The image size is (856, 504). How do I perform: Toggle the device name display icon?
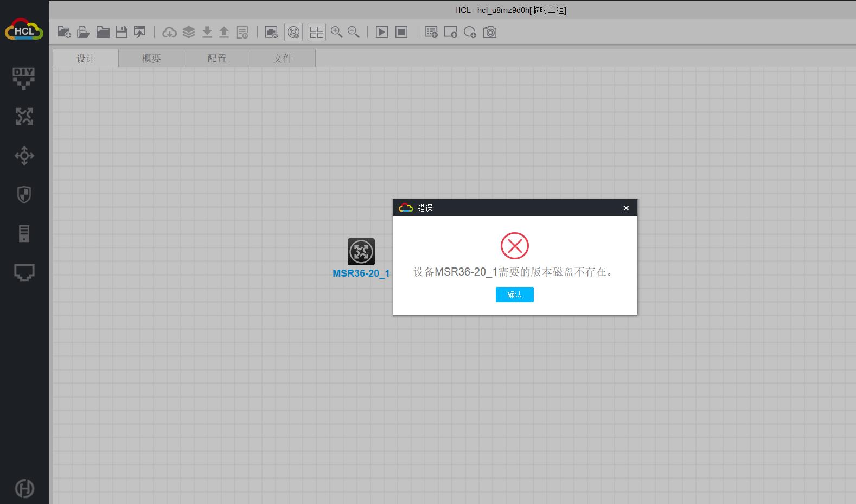click(293, 33)
